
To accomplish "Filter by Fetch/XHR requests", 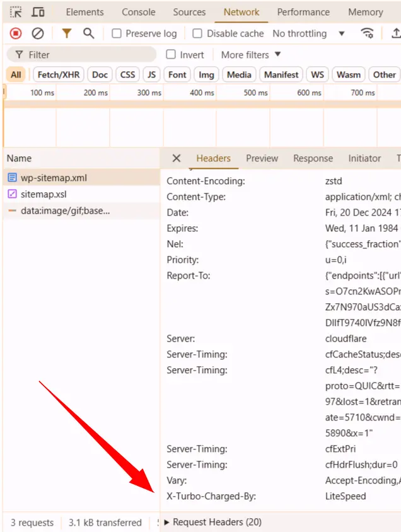I will pos(59,74).
